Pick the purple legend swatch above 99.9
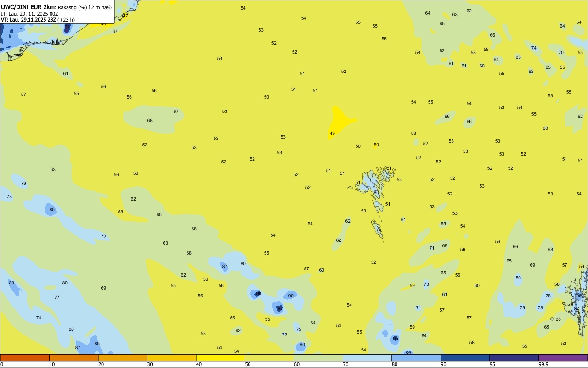 [x=563, y=357]
